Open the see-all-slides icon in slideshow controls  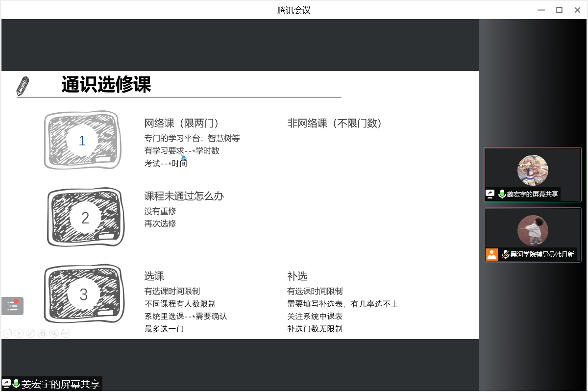point(42,333)
